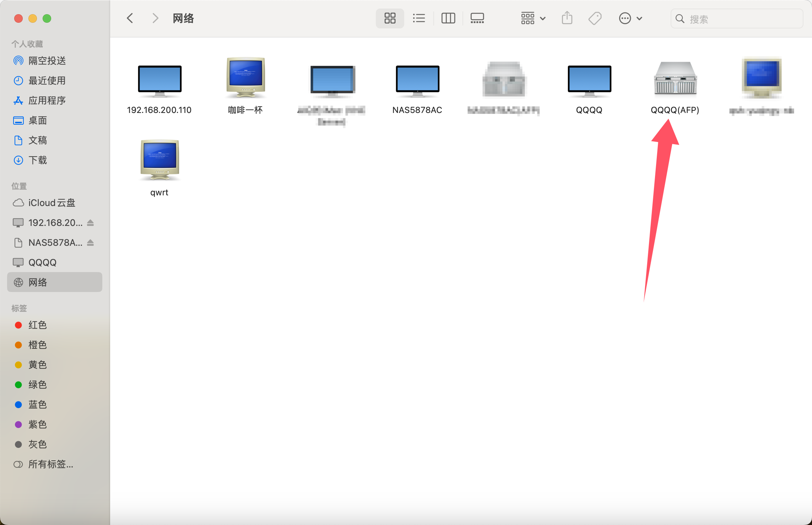
Task: Open the more actions ellipsis menu
Action: click(630, 18)
